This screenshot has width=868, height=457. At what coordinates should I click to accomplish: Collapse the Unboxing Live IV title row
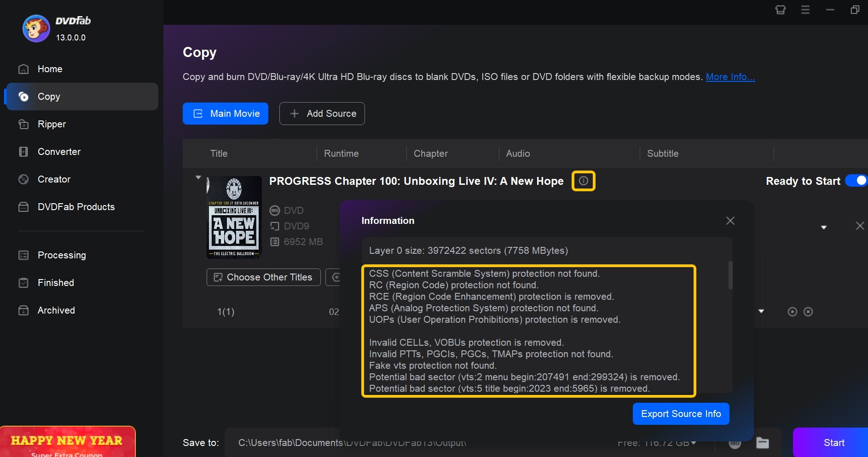(x=198, y=177)
